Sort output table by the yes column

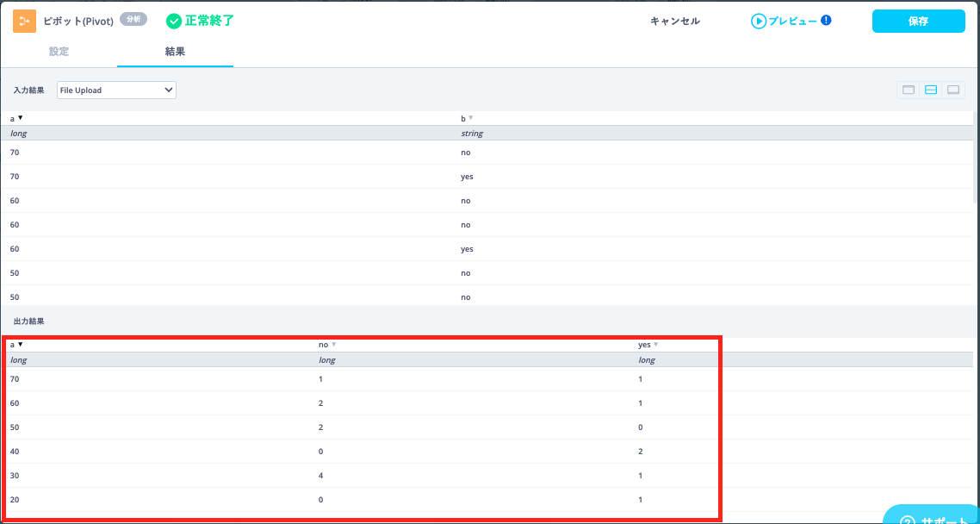(x=655, y=345)
